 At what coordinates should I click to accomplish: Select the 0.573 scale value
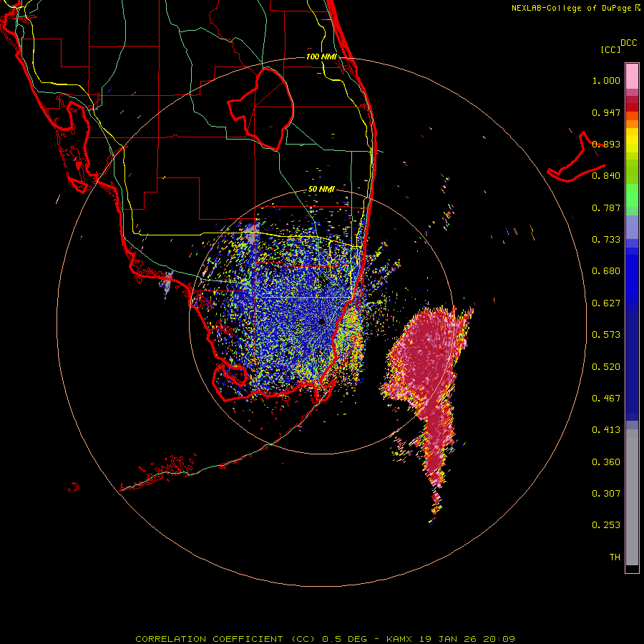tap(606, 335)
